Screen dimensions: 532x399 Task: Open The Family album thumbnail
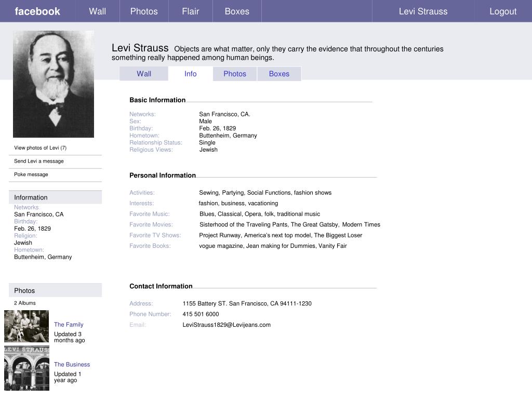pos(26,326)
